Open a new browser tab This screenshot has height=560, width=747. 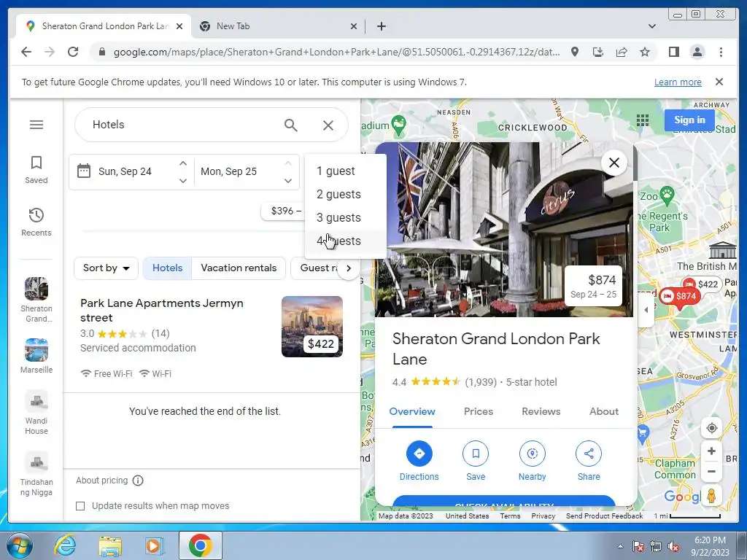click(x=381, y=26)
